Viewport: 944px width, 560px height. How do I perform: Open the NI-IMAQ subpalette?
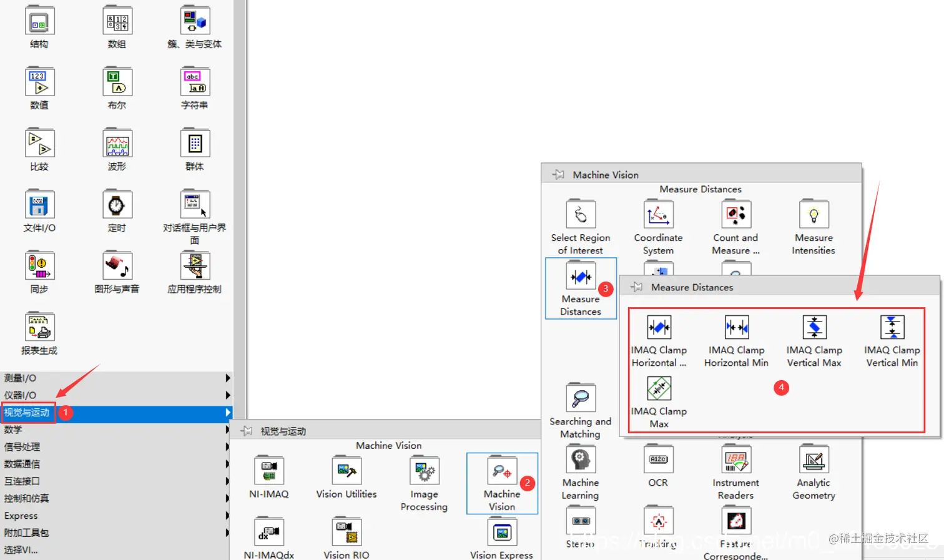coord(269,471)
